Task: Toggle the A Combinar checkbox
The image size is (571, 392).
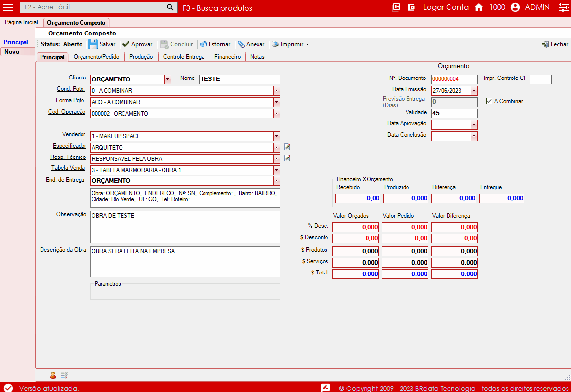Action: 489,101
